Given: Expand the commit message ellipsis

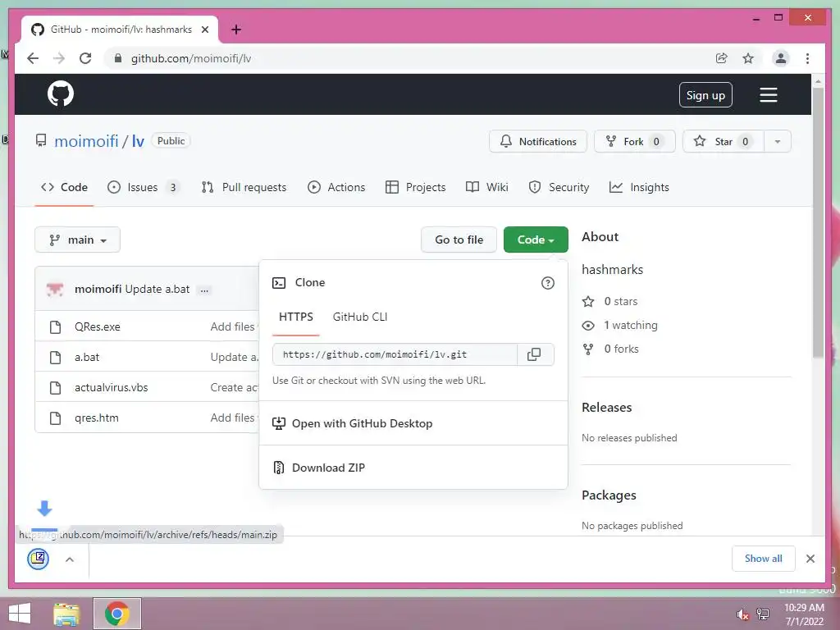Looking at the screenshot, I should pos(204,290).
